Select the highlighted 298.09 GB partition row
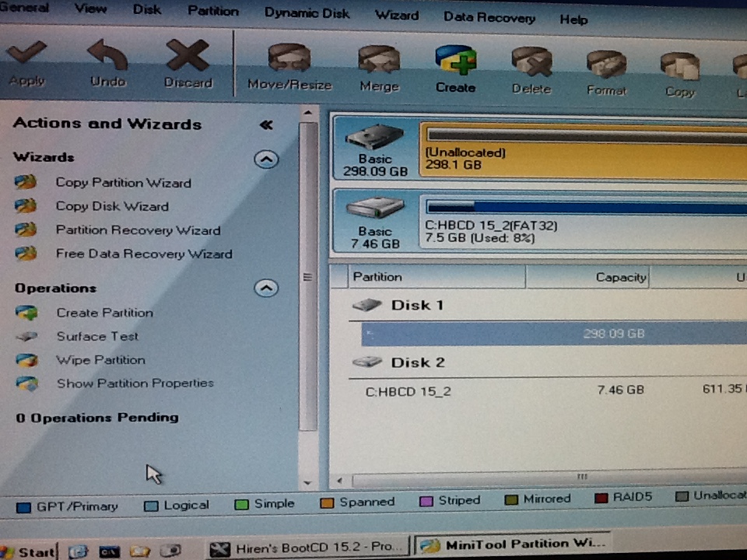 (554, 334)
